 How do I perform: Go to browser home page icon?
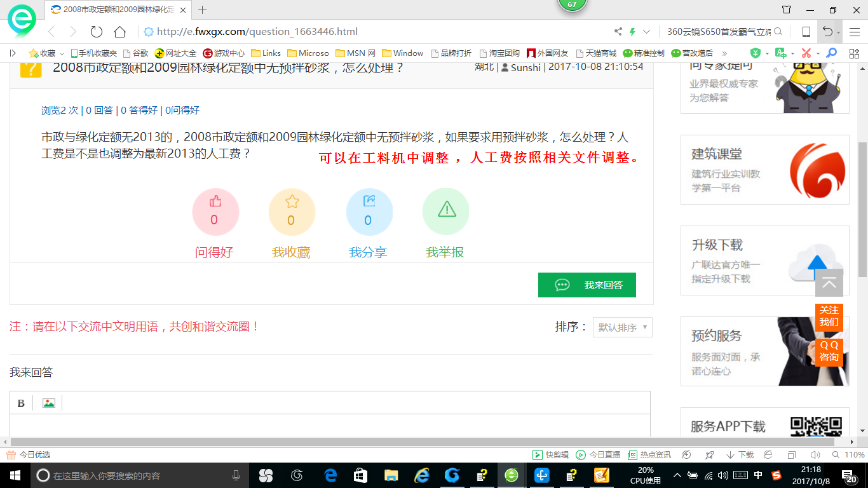point(119,32)
